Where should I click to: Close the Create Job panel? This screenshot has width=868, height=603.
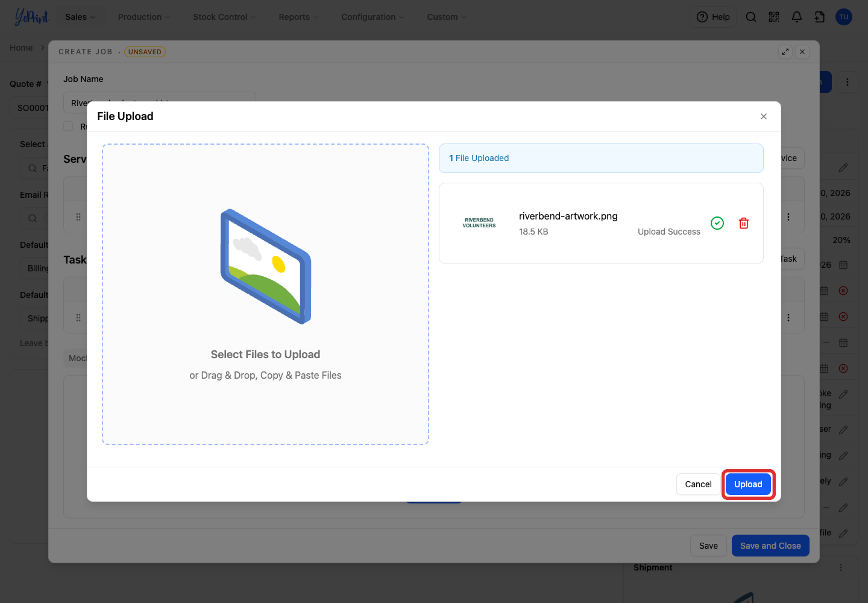(x=802, y=52)
